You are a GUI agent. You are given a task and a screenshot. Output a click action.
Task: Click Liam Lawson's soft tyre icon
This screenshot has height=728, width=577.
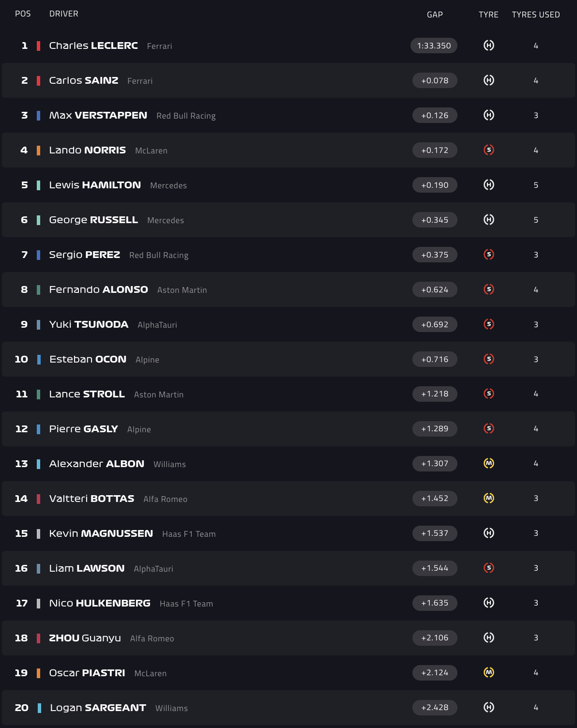pos(489,568)
